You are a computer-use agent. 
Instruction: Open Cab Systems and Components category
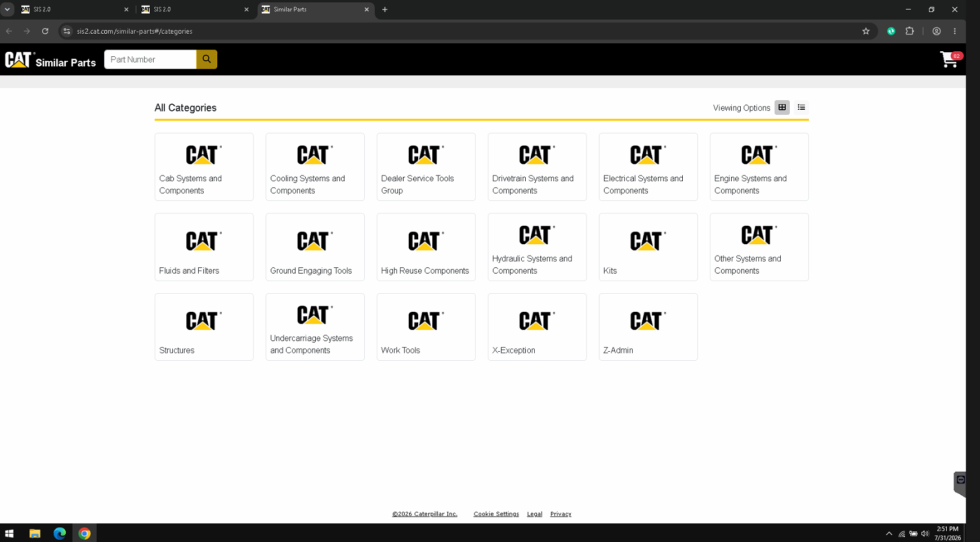[x=204, y=167]
